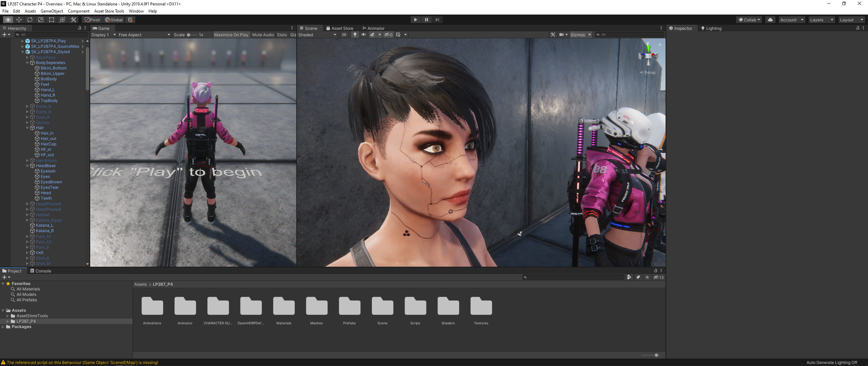Click the Stats button in Game view
This screenshot has width=868, height=366.
coord(282,35)
